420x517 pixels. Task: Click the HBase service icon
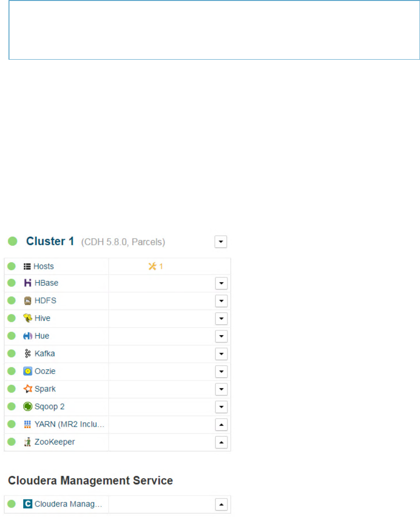pyautogui.click(x=27, y=283)
